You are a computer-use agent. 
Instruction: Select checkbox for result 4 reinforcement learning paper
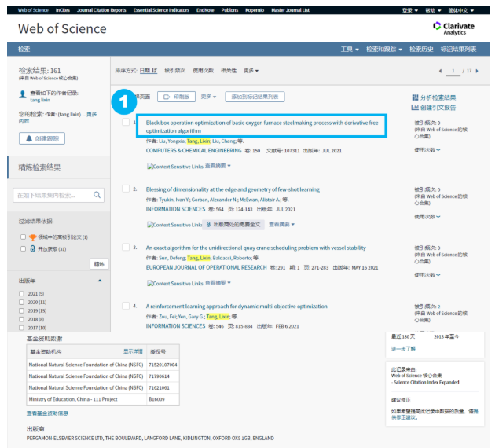pyautogui.click(x=126, y=306)
